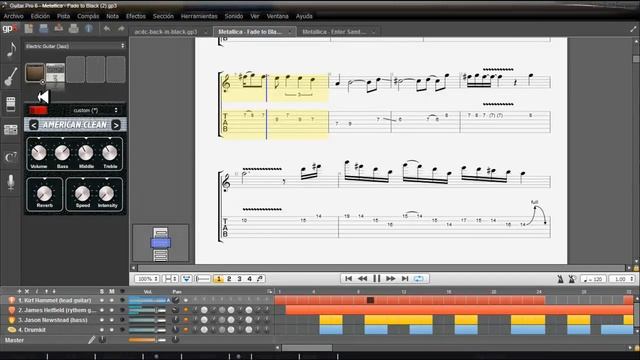Open the custom preset dropdown
640x360 pixels.
tap(95, 110)
